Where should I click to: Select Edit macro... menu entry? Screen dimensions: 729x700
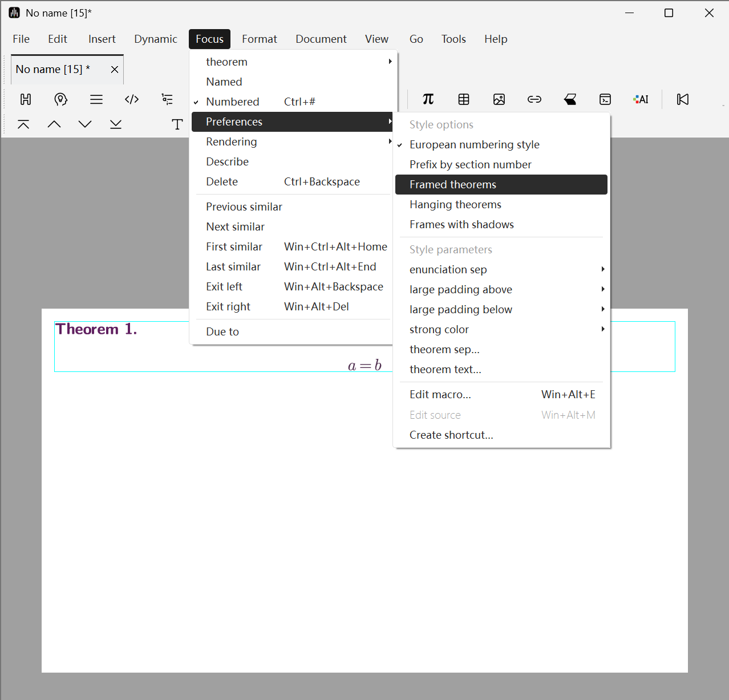click(440, 394)
